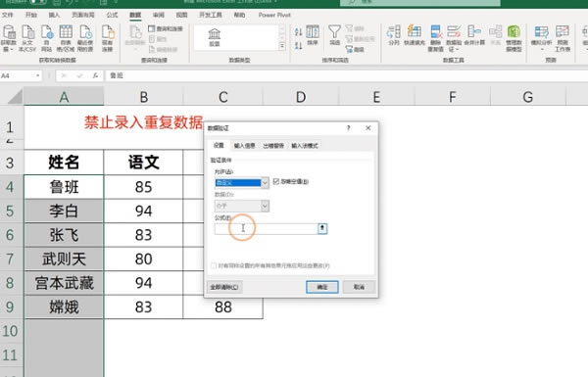Click the insert function fx icon
The image size is (588, 377).
coord(96,75)
